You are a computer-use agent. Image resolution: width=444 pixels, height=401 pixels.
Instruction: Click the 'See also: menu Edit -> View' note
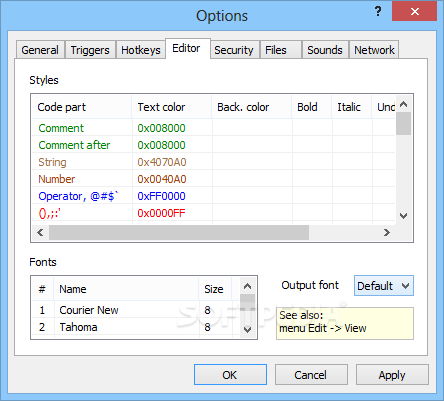pos(345,323)
